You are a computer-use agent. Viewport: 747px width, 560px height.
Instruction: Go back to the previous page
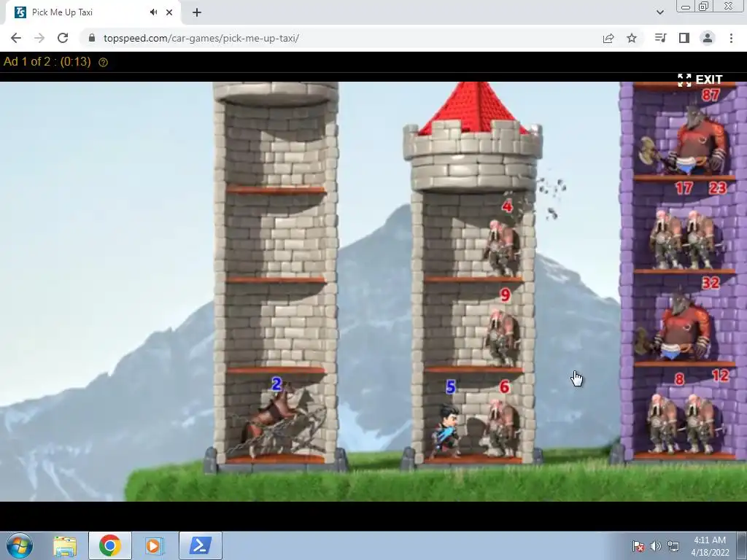16,38
